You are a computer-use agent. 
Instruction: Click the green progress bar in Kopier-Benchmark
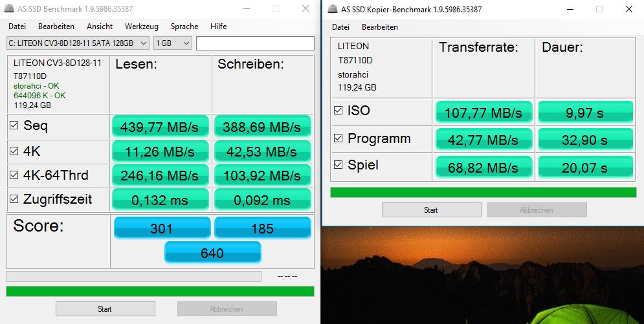click(483, 192)
